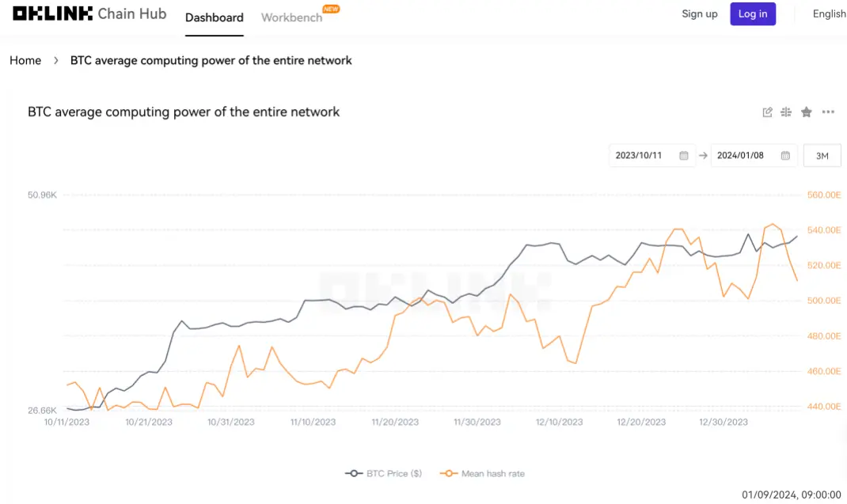Click the edit chart icon
847x504 pixels.
(x=767, y=112)
